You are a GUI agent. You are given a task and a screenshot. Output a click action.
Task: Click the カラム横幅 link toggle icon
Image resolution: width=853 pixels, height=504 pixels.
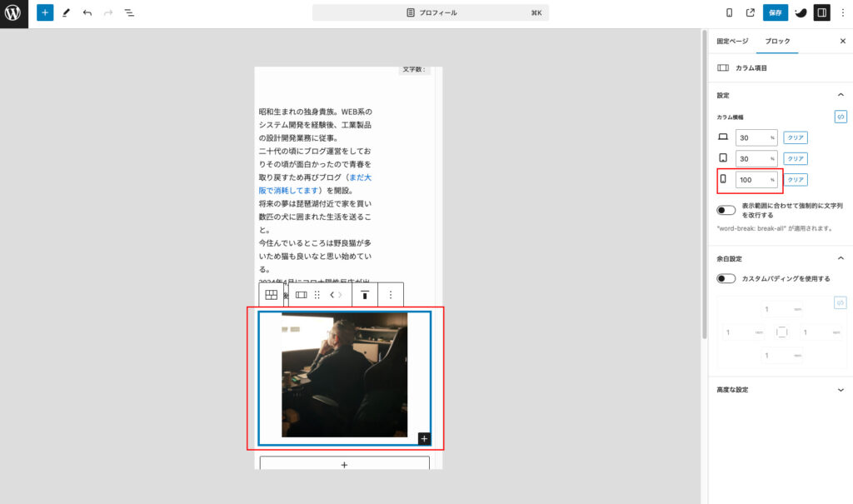tap(841, 117)
